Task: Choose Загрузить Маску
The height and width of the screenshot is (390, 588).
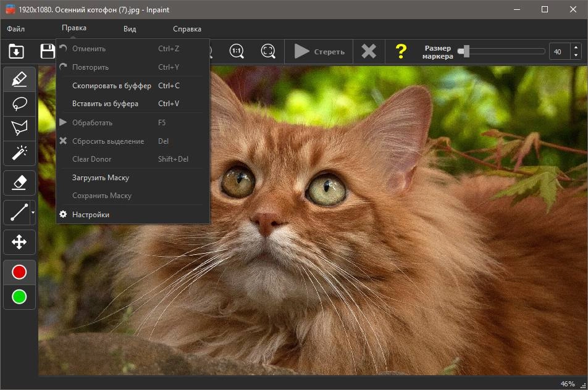Action: click(x=133, y=178)
